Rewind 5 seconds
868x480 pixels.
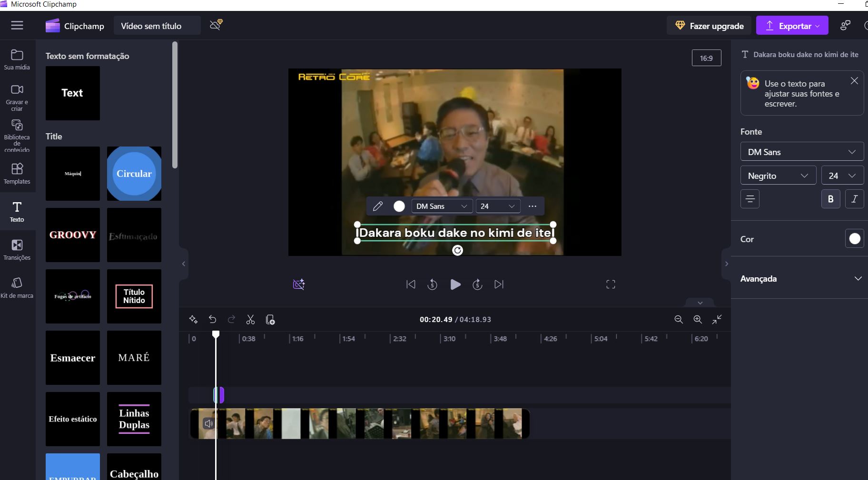(x=432, y=284)
